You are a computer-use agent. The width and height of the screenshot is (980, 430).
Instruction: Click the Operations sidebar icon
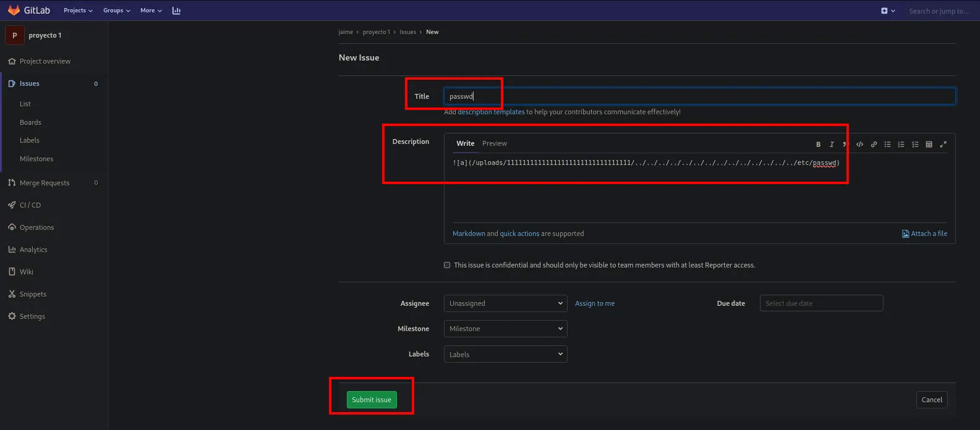pyautogui.click(x=12, y=227)
